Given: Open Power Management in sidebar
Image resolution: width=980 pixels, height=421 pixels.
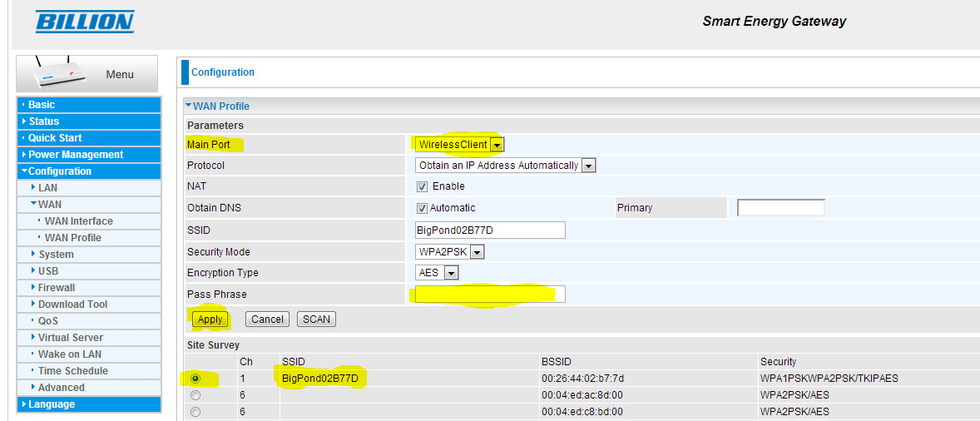Looking at the screenshot, I should [x=76, y=155].
